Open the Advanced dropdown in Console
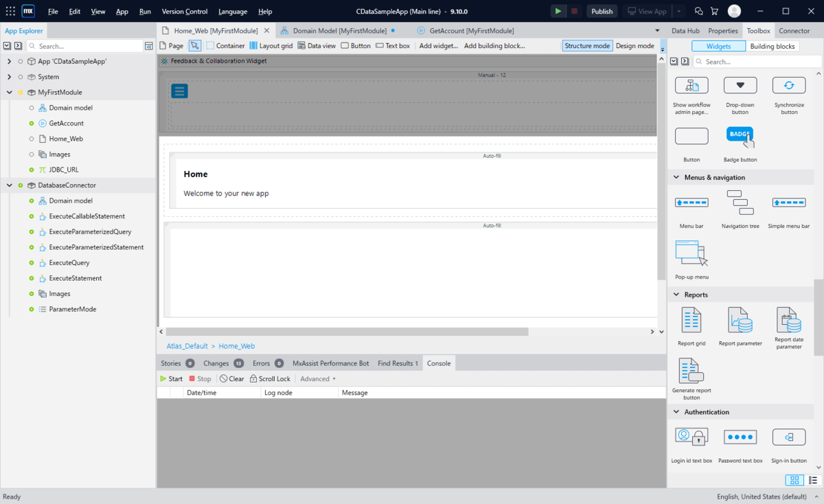 (x=318, y=378)
